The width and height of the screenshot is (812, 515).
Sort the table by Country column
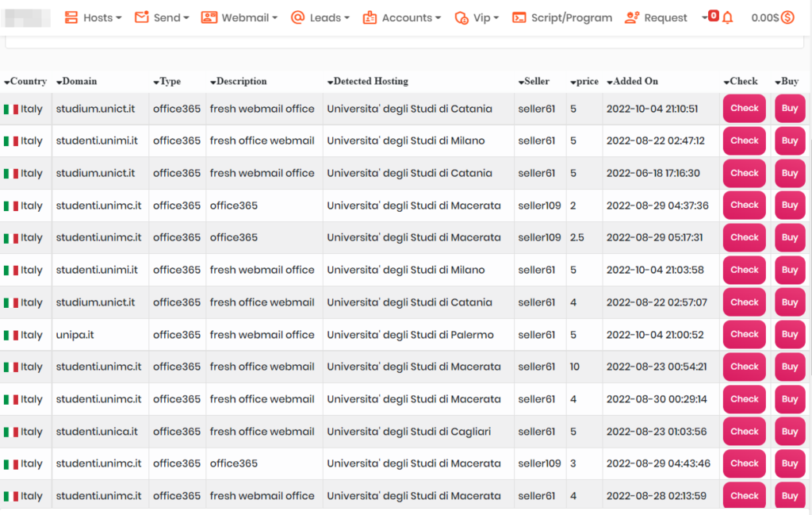click(25, 81)
